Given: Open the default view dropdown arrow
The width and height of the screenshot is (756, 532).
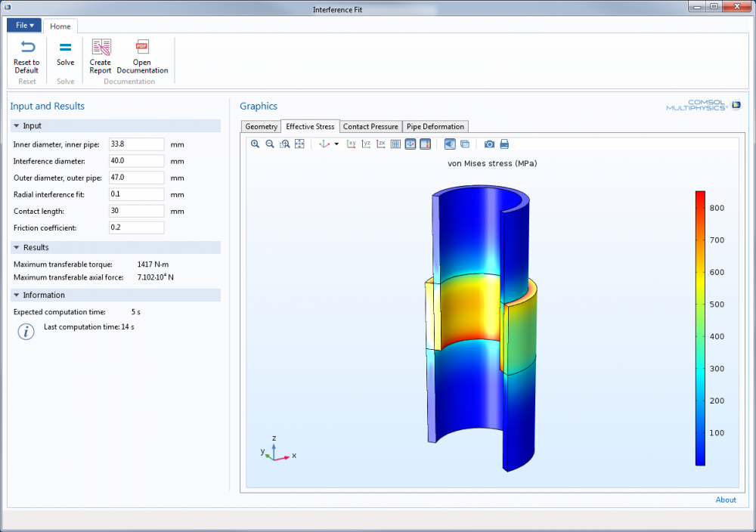Looking at the screenshot, I should [336, 144].
